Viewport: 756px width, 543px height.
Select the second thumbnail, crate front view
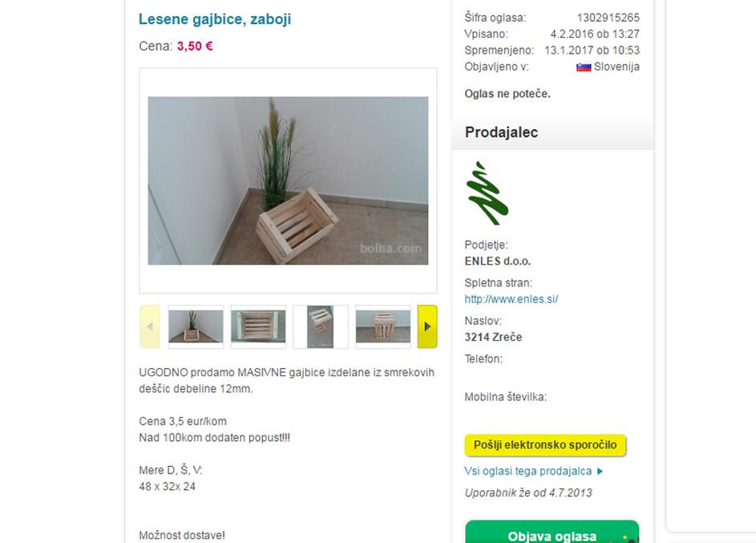coord(258,326)
